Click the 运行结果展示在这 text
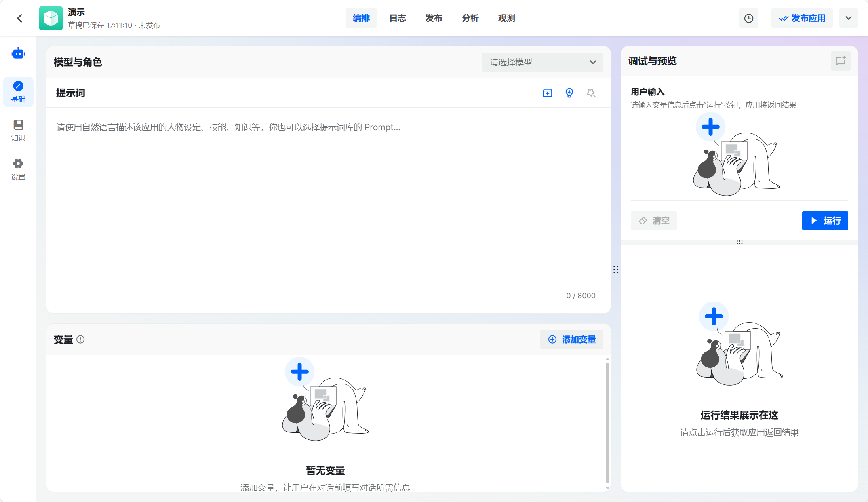 [739, 415]
